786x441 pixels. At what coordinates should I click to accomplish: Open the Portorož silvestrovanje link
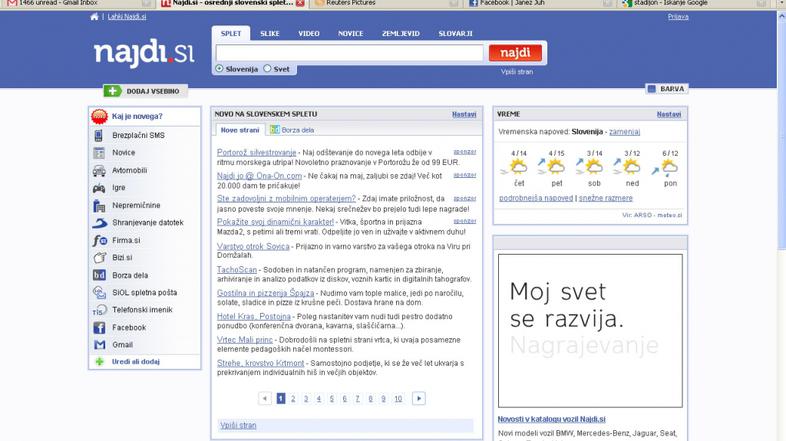pos(257,152)
